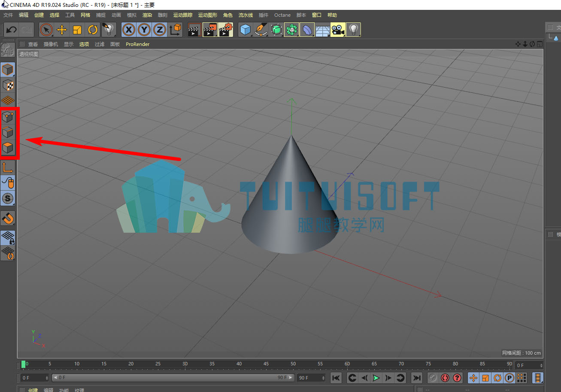This screenshot has width=561, height=392.
Task: Open Edit Render Settings gear clapperboard
Action: 225,30
